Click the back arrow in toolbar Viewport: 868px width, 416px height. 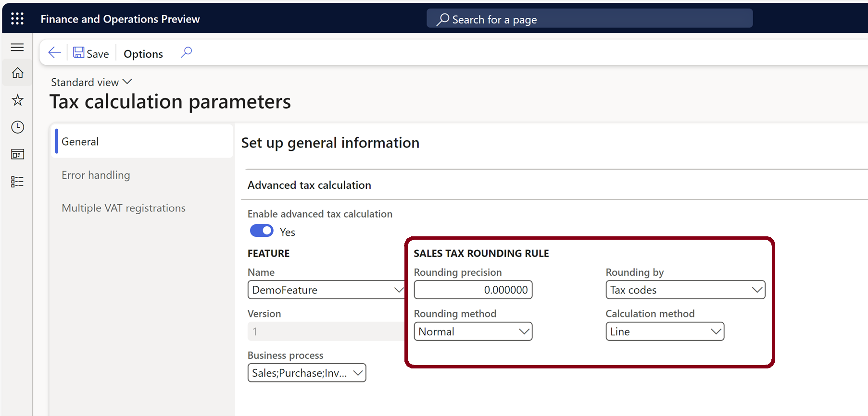click(x=55, y=52)
